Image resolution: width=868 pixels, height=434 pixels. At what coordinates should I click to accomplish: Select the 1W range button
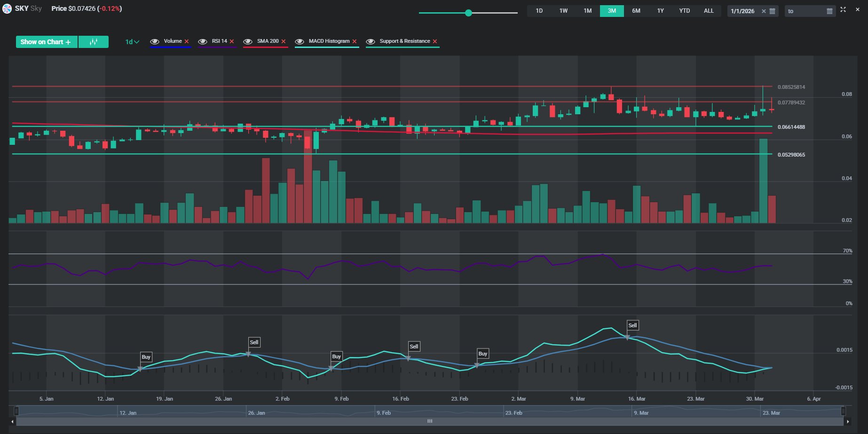563,11
